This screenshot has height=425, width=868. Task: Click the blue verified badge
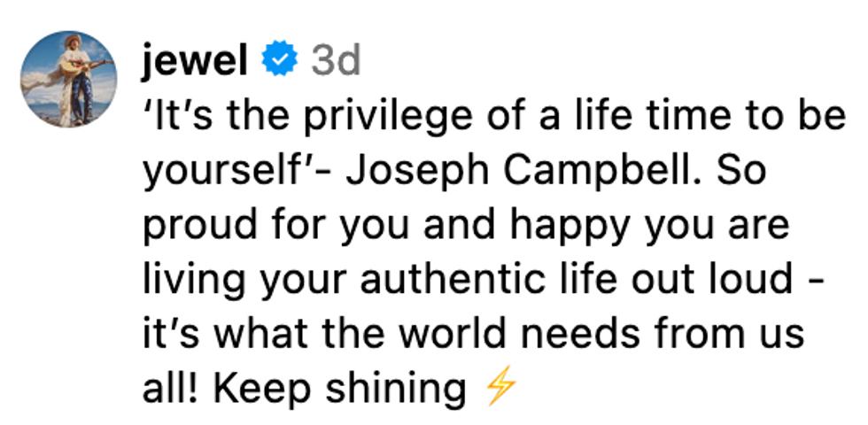[279, 60]
